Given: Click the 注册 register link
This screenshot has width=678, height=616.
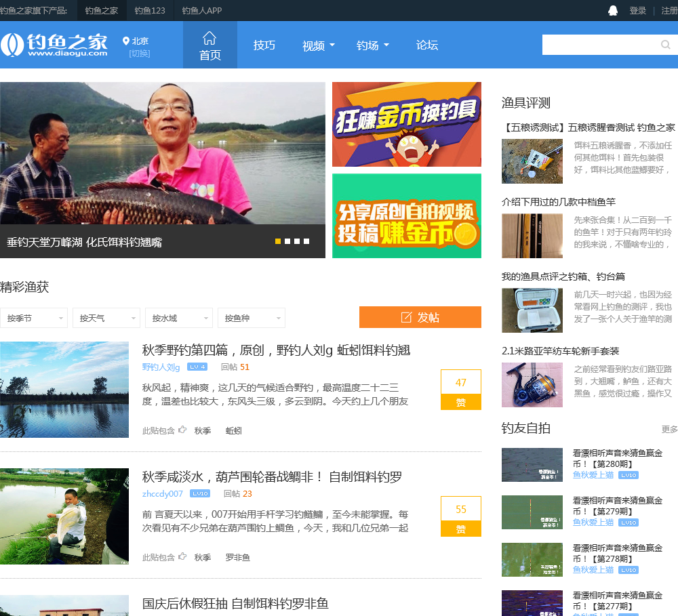Looking at the screenshot, I should pos(669,11).
